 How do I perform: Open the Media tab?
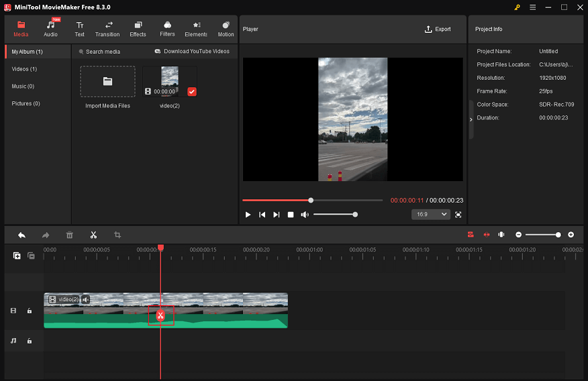[x=21, y=29]
